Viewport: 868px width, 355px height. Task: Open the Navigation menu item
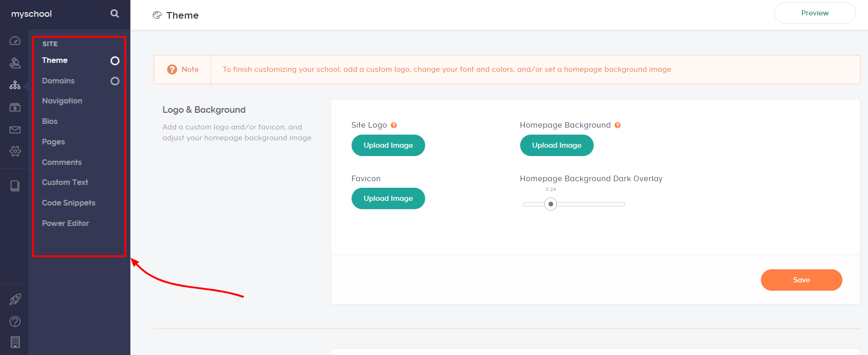coord(62,101)
